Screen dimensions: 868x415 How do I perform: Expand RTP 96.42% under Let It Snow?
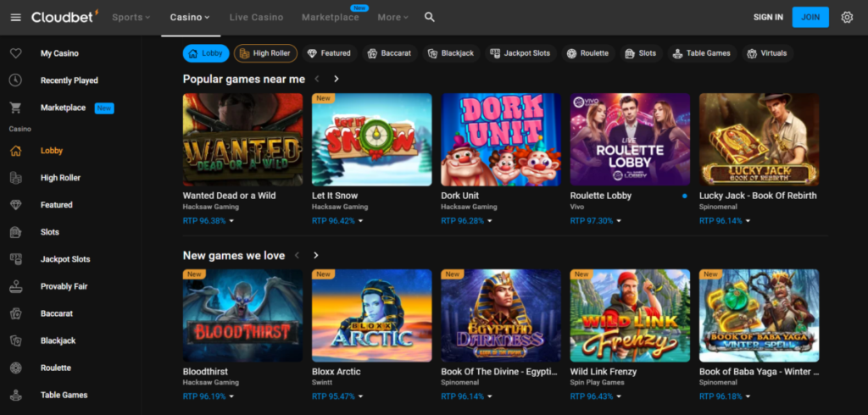(337, 221)
